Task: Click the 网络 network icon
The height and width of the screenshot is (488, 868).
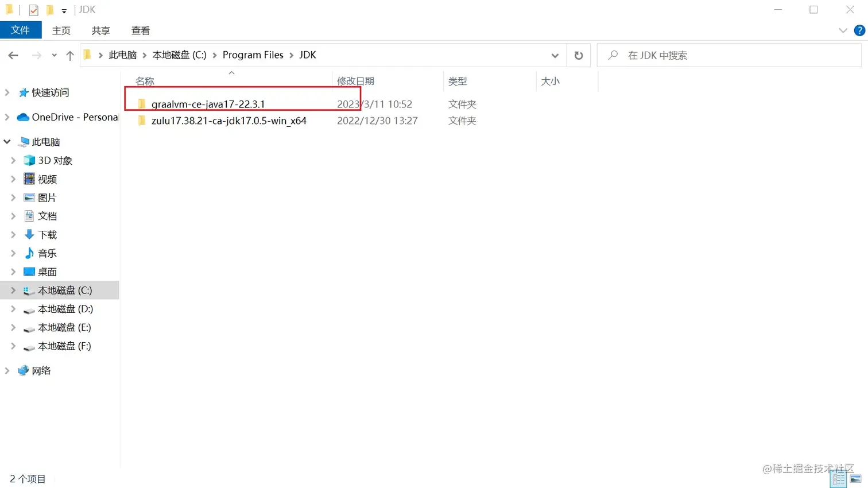Action: pyautogui.click(x=23, y=370)
